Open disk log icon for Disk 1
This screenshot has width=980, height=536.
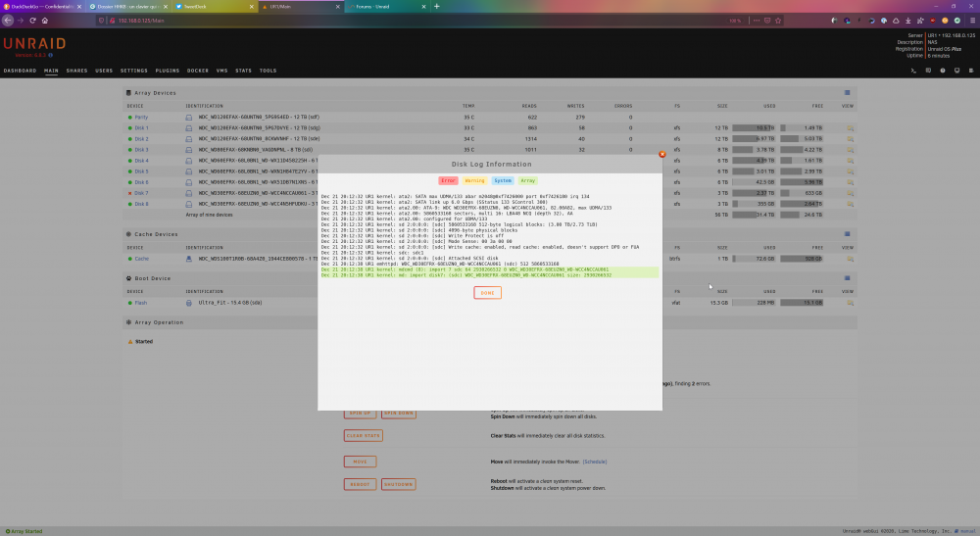(x=189, y=128)
